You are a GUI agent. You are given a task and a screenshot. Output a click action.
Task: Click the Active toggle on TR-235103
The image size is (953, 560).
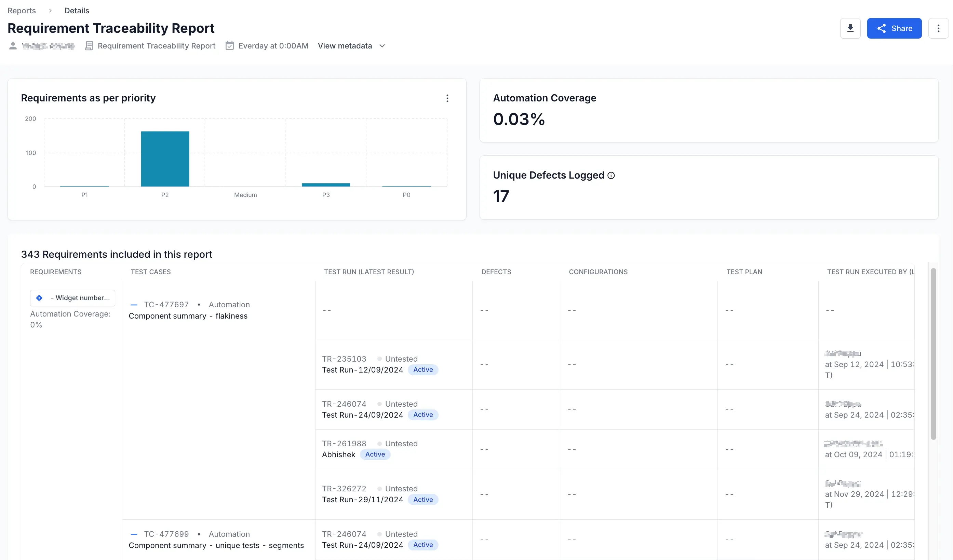423,370
